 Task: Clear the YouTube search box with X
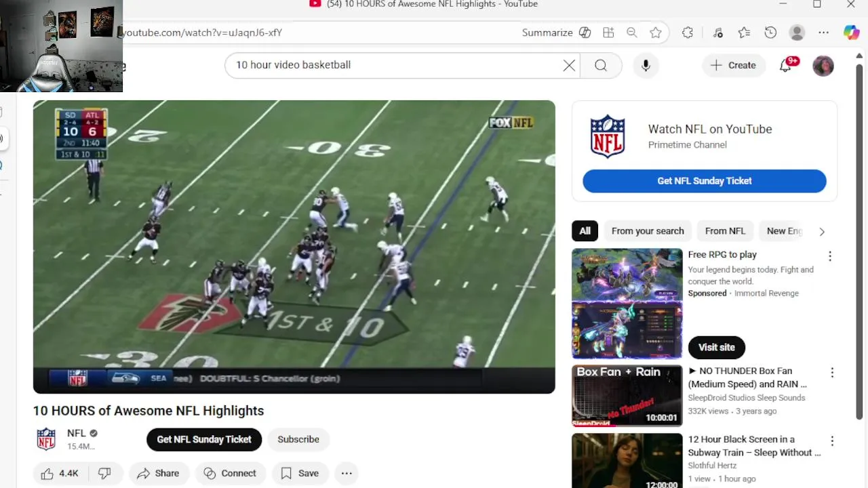(569, 65)
